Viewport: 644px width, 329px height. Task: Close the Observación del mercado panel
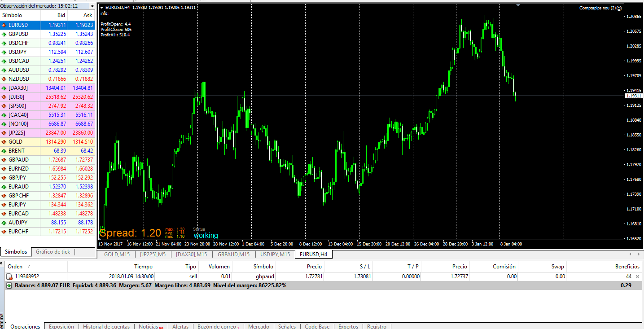coord(92,6)
